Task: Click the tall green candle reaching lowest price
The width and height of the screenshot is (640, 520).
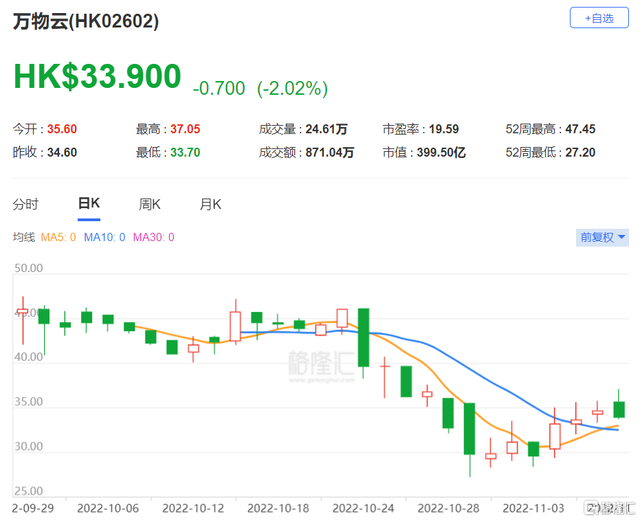Action: coord(469,429)
